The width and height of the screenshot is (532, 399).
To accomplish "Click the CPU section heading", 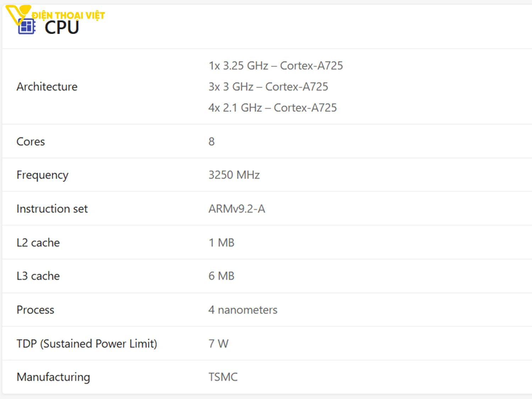I will pos(62,28).
